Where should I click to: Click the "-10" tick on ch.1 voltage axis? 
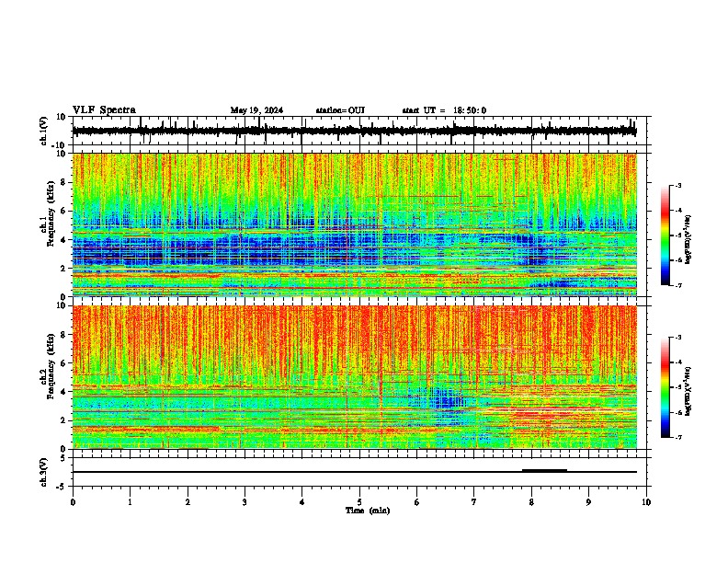click(x=60, y=145)
